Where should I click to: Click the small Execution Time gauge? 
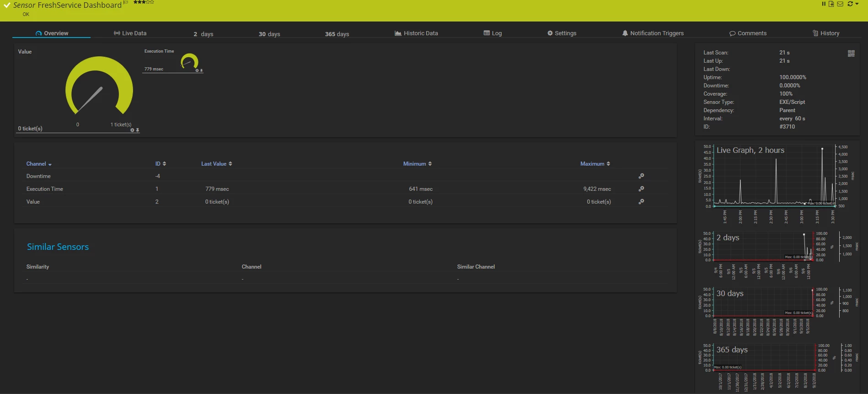[189, 61]
